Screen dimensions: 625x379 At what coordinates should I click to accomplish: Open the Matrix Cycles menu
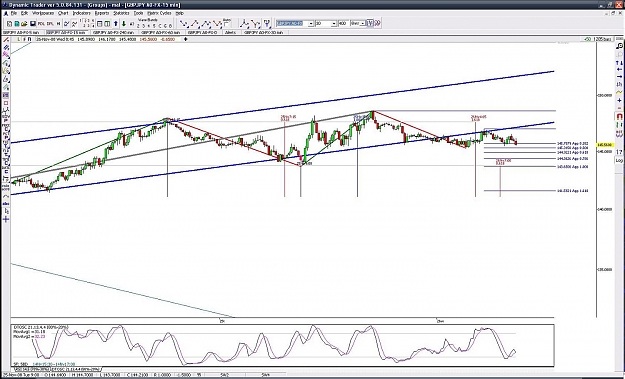pos(159,13)
